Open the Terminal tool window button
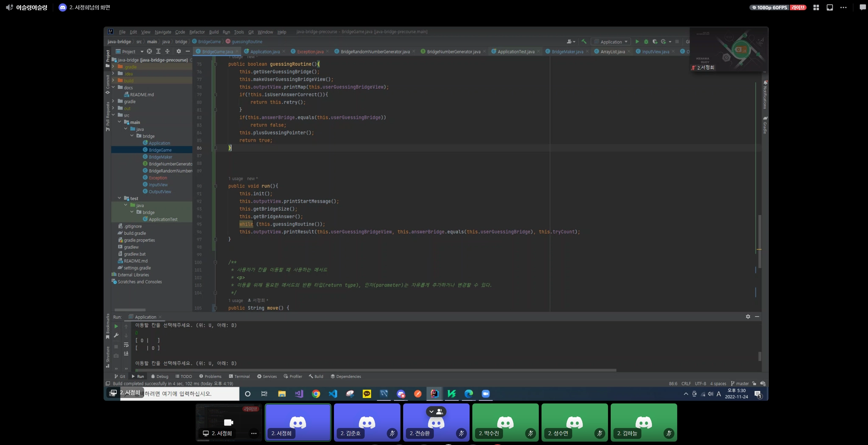868x445 pixels. click(239, 376)
